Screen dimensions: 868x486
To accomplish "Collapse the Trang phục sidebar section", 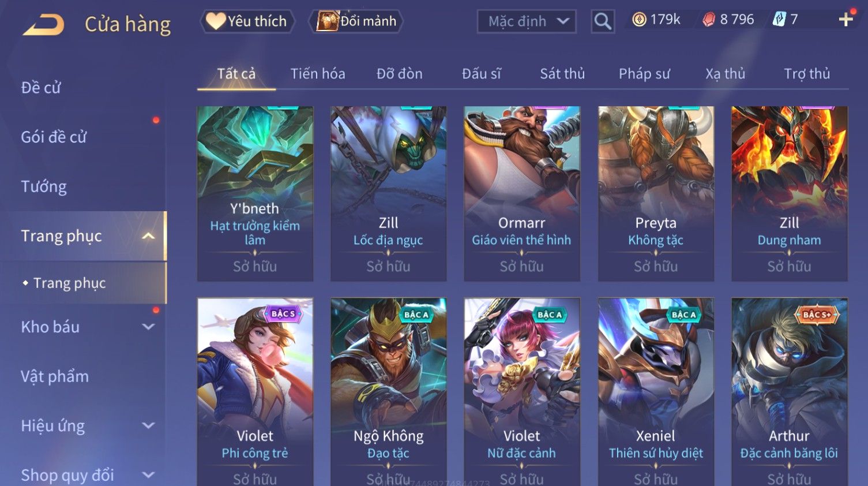I will point(148,236).
